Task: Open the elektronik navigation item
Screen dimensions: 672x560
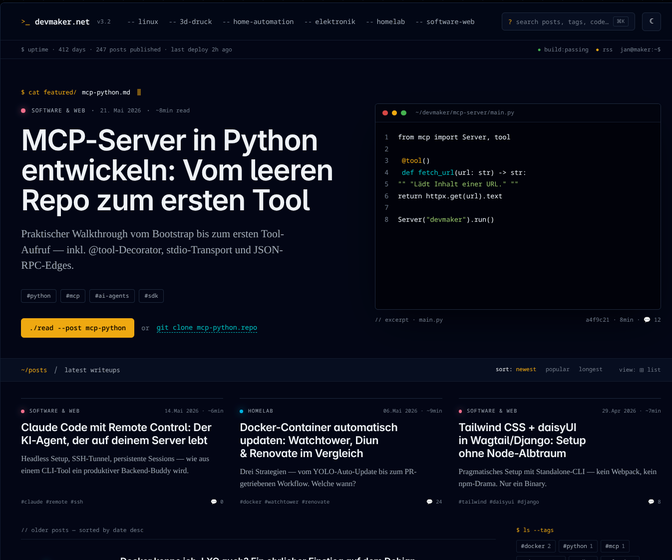Action: 330,22
